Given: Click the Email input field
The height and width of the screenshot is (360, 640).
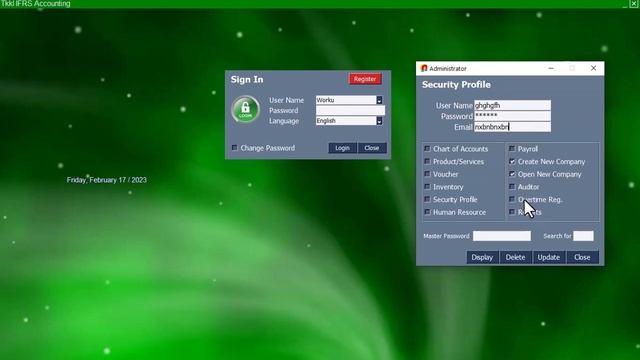Looking at the screenshot, I should pos(512,127).
